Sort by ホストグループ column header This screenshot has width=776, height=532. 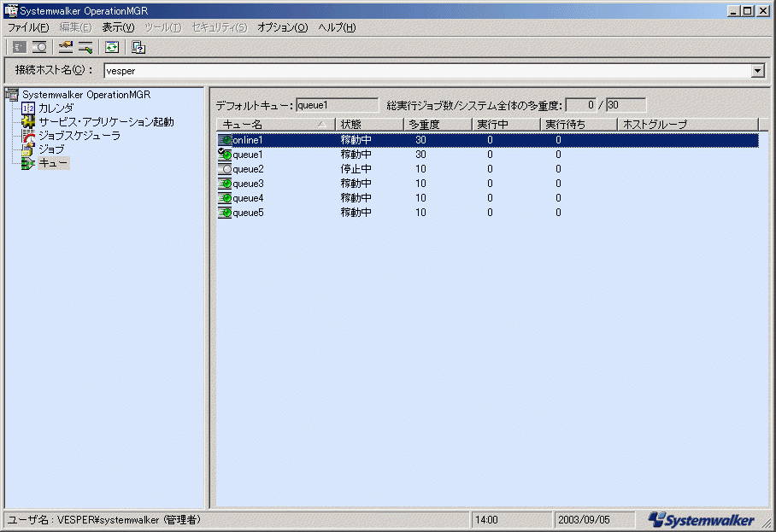point(688,125)
